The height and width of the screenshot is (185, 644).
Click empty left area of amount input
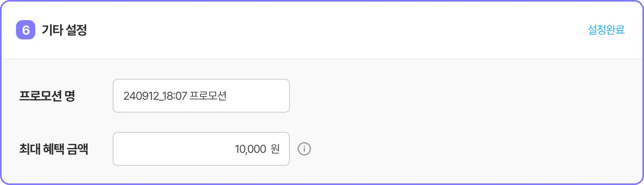tap(169, 149)
